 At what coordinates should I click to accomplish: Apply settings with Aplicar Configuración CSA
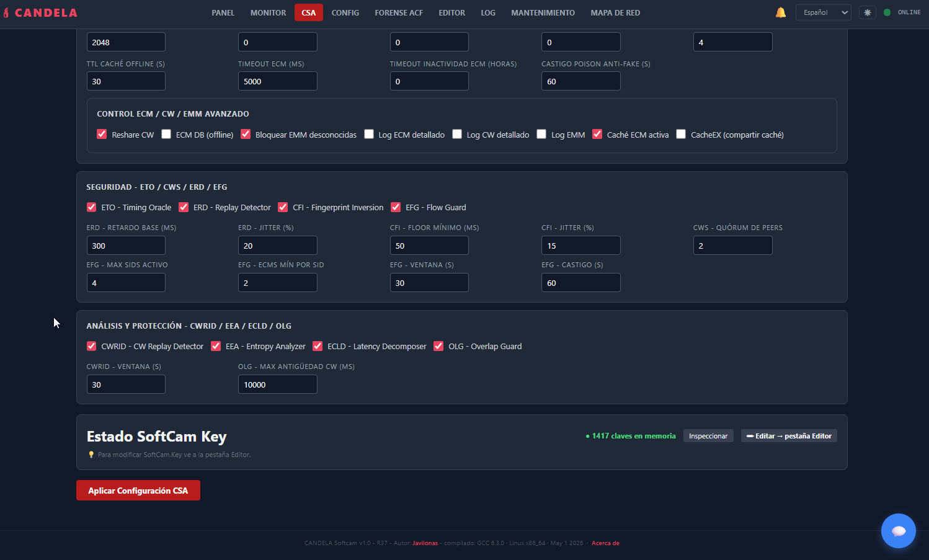[138, 491]
